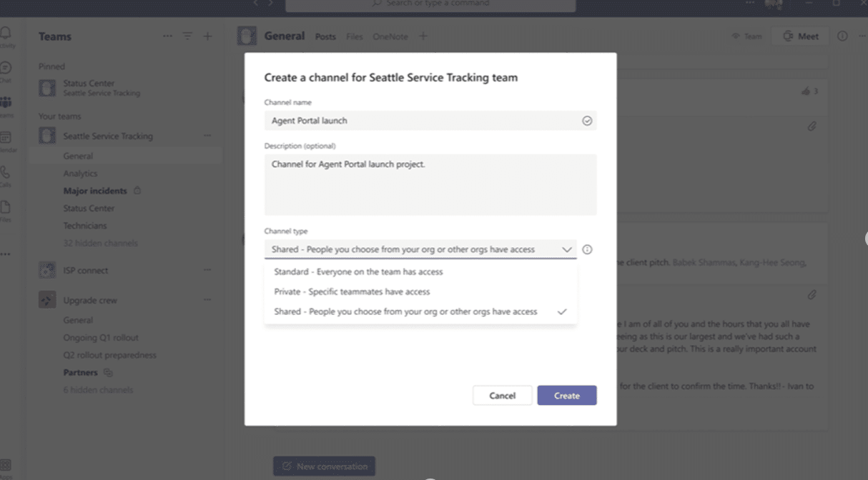Open Teams panel more options ellipsis
This screenshot has height=480, width=868.
pos(167,36)
